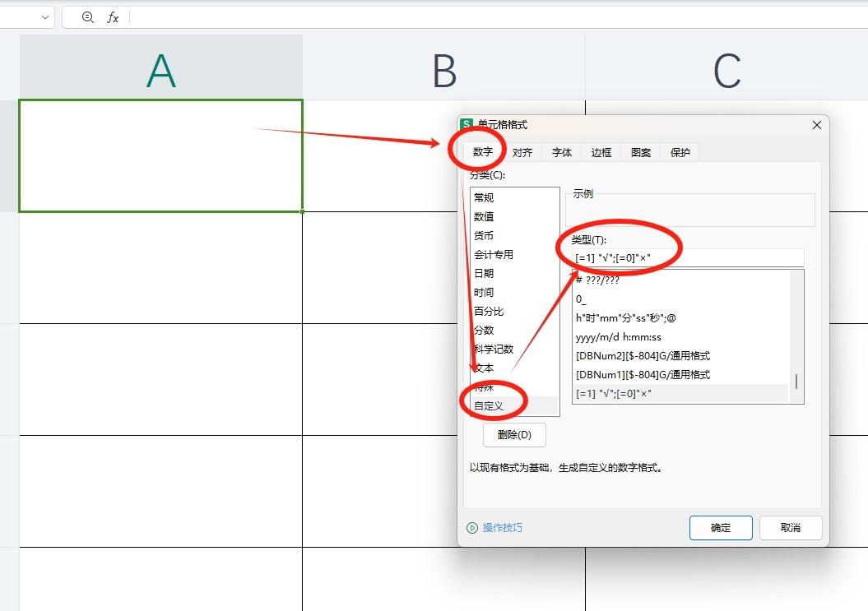Image resolution: width=868 pixels, height=611 pixels.
Task: Switch to the 保护 tab
Action: [x=680, y=152]
